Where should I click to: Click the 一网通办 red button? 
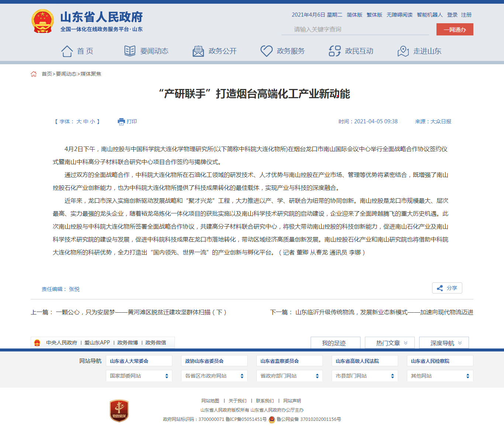(x=455, y=30)
